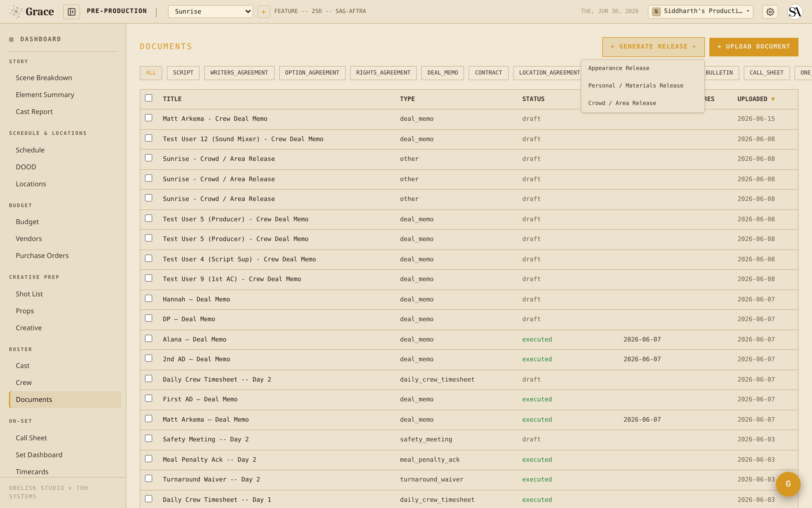Filter by OPTION_AGREEMENT tab
The height and width of the screenshot is (508, 812).
coord(312,73)
